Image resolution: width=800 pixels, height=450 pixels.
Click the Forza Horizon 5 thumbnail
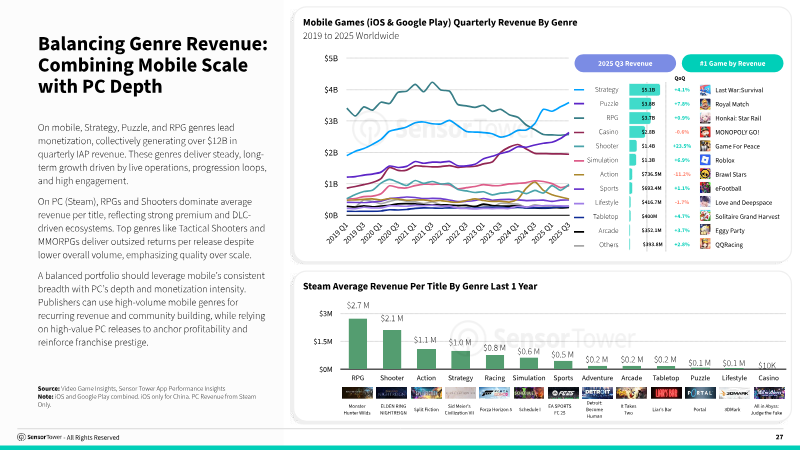[x=494, y=393]
